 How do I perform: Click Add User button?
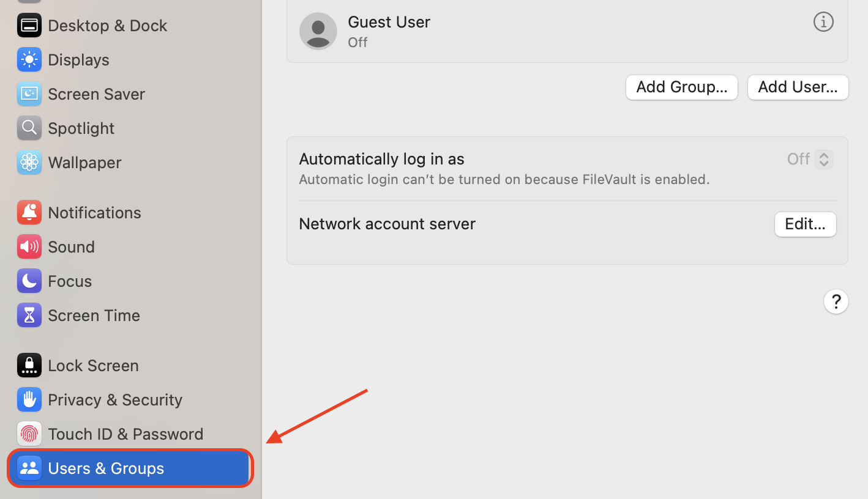[798, 87]
